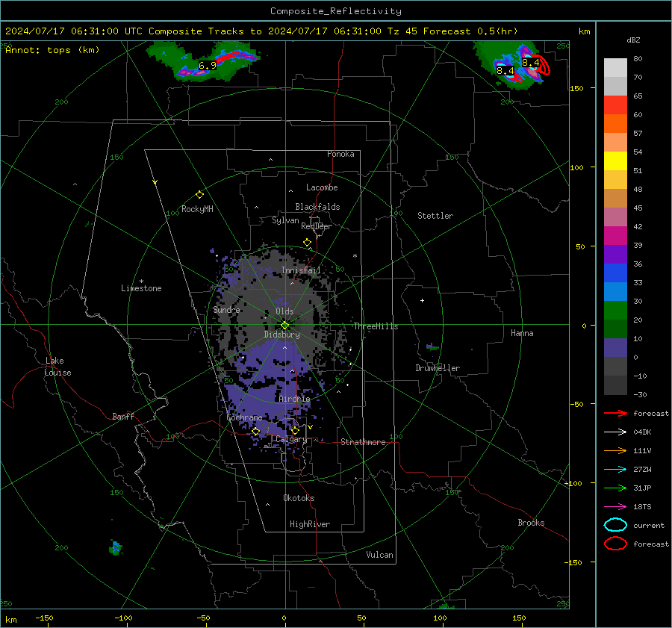Select the orange 111V arrow legend entry
The image size is (672, 628).
(615, 450)
